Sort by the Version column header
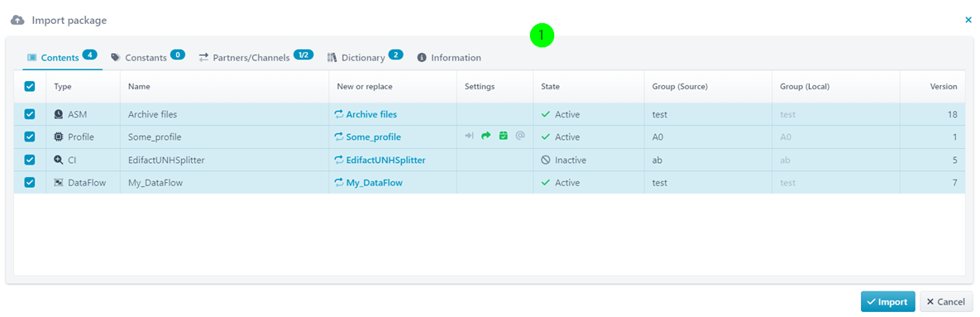This screenshot has height=317, width=980. click(943, 86)
